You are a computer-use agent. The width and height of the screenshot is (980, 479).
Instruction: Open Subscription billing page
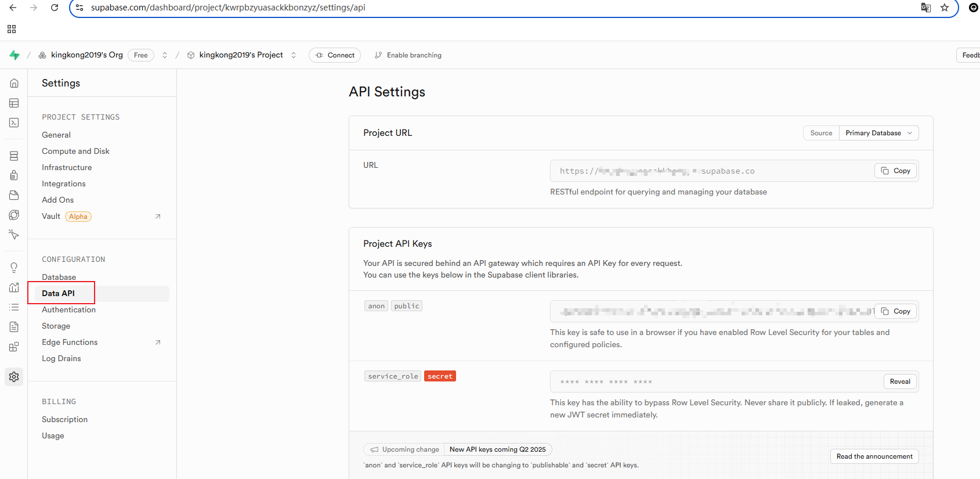pos(64,419)
